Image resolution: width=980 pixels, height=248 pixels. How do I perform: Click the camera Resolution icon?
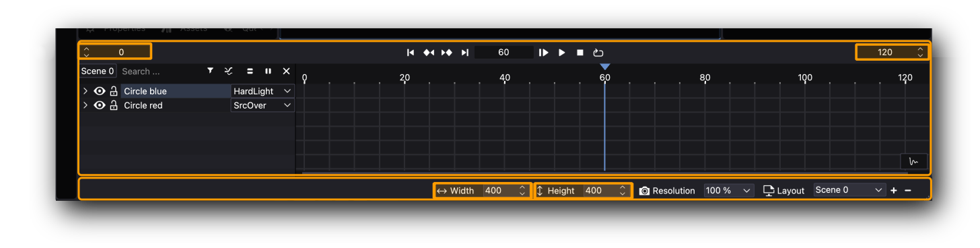tap(644, 191)
